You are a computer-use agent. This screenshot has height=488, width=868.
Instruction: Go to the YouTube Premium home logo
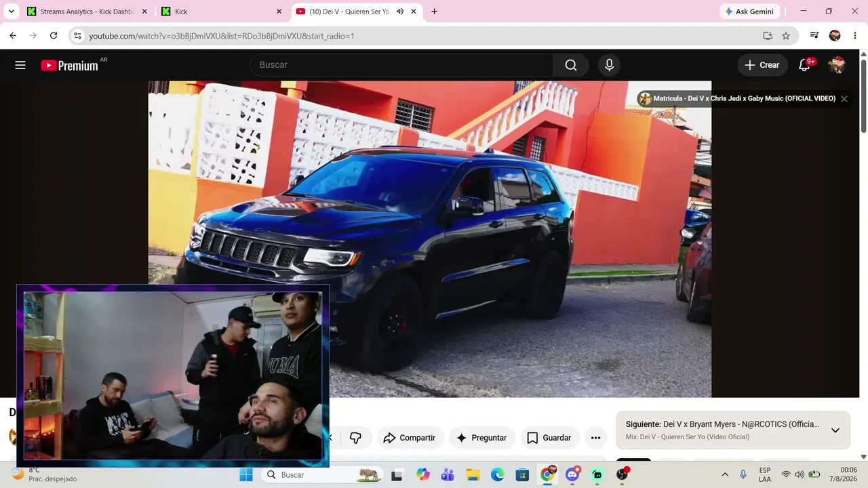[x=70, y=65]
